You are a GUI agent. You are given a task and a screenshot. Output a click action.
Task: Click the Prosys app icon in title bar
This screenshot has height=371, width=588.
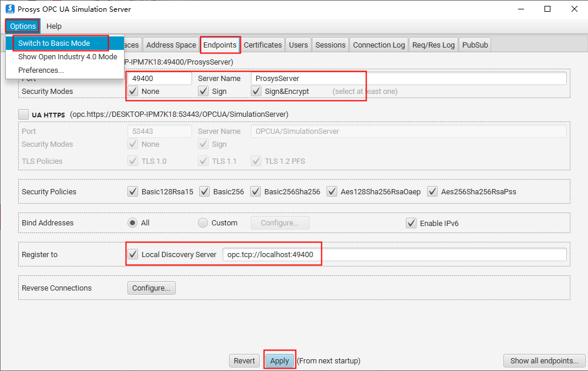(x=10, y=9)
